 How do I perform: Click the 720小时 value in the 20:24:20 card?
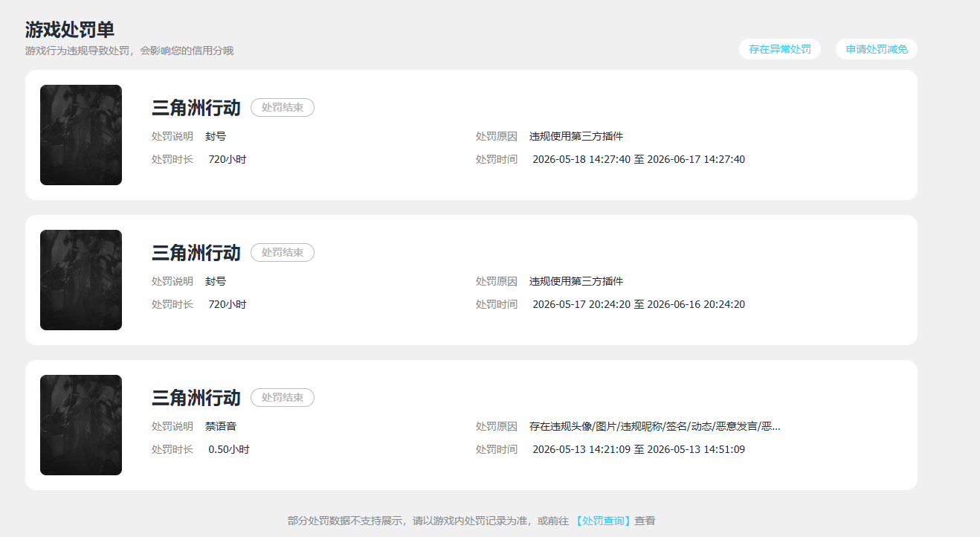click(x=228, y=304)
